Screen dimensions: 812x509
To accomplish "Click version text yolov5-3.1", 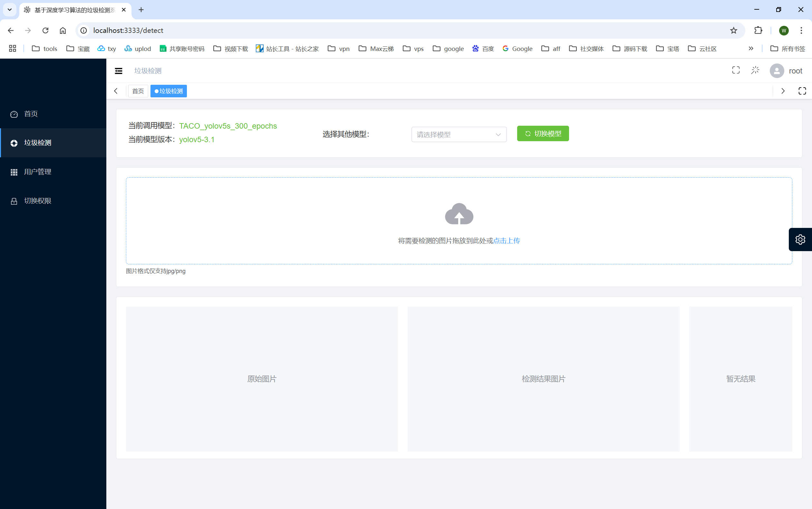I will point(197,139).
